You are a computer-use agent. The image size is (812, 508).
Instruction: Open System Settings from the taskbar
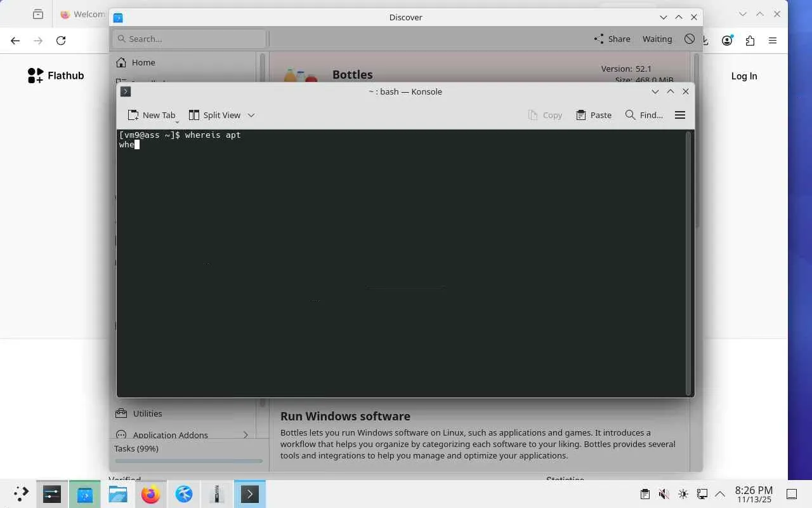(x=52, y=493)
